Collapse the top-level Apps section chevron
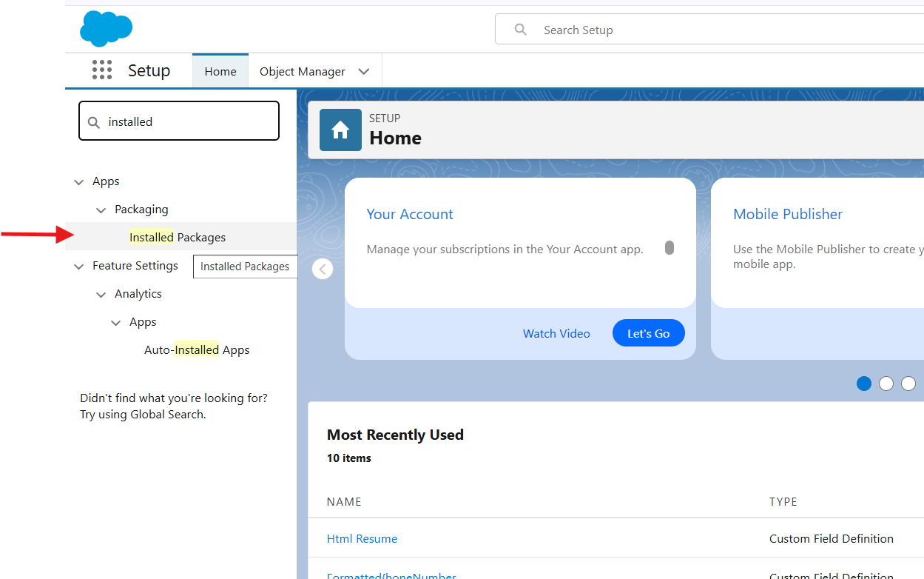Viewport: 924px width, 579px height. (79, 182)
